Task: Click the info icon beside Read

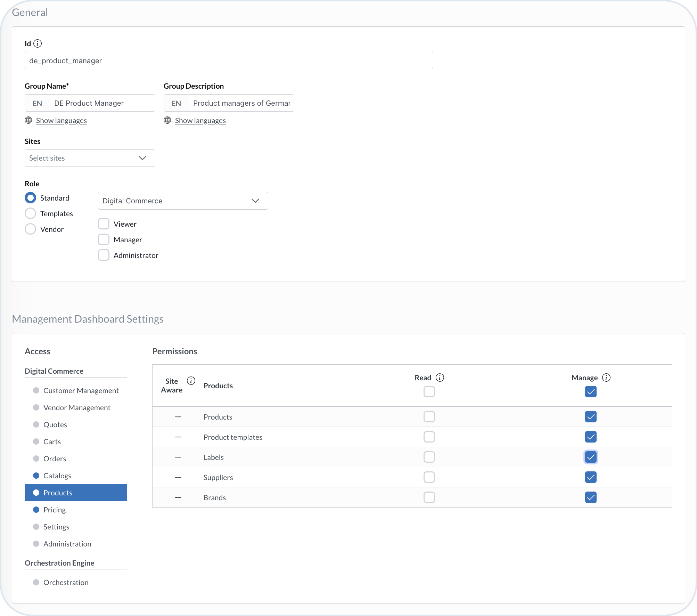Action: coord(440,378)
